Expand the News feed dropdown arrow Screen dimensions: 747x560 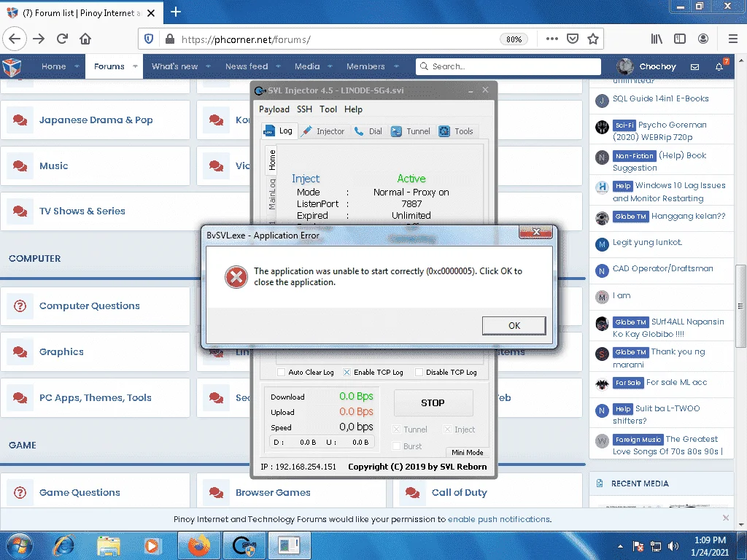(278, 66)
